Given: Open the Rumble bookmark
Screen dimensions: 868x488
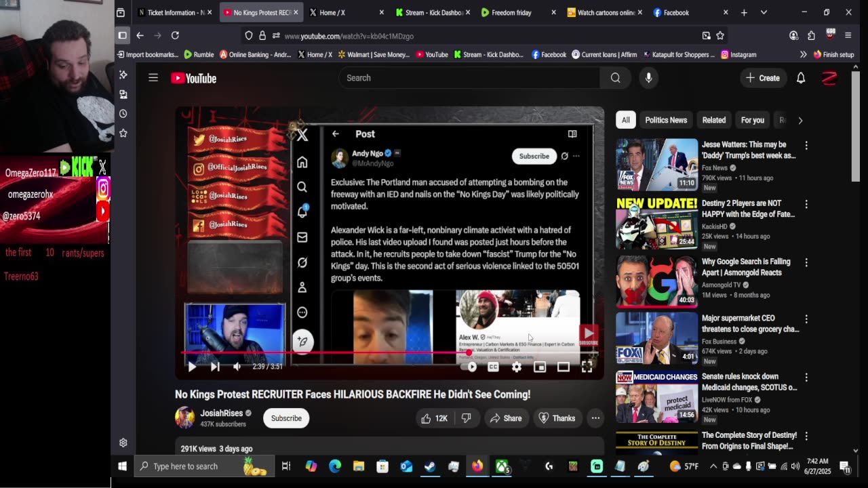Looking at the screenshot, I should (198, 54).
